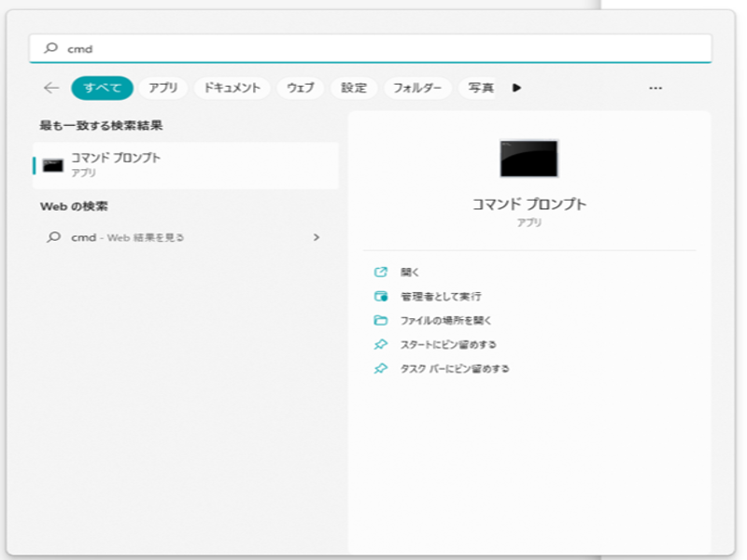Screen dimensions: 747x560
Task: Click the back arrow icon
Action: [x=51, y=88]
